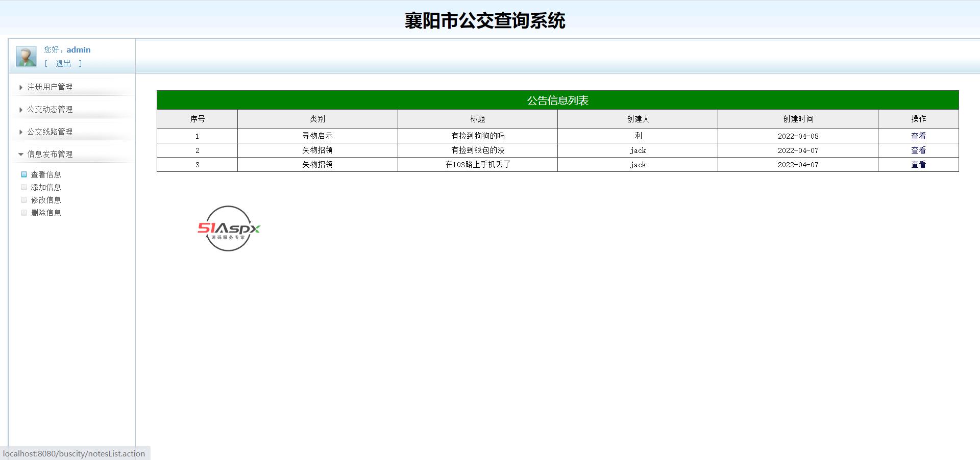Screen dimensions: 980x460
Task: Open the 公交线路管理 menu
Action: (50, 132)
